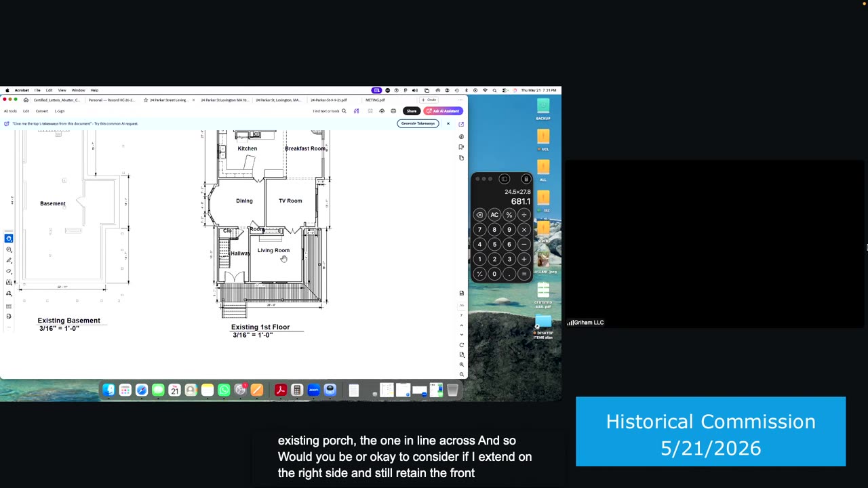Open Acrobat from the Dock
This screenshot has height=488, width=868.
[280, 390]
